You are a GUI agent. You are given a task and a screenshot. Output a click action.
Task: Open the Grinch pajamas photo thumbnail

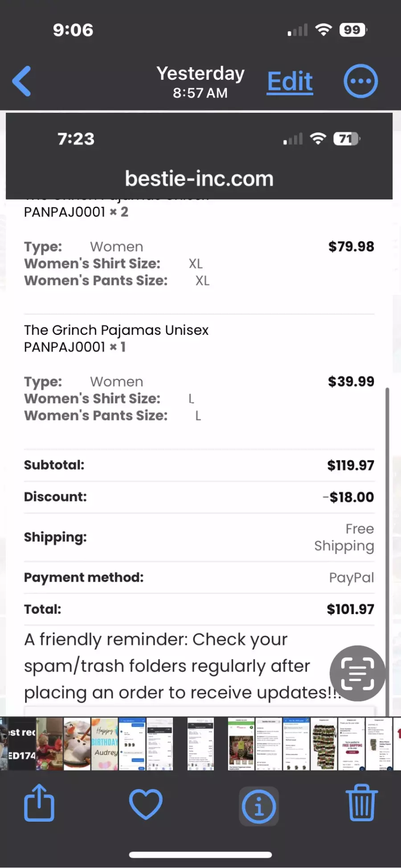pos(241,744)
